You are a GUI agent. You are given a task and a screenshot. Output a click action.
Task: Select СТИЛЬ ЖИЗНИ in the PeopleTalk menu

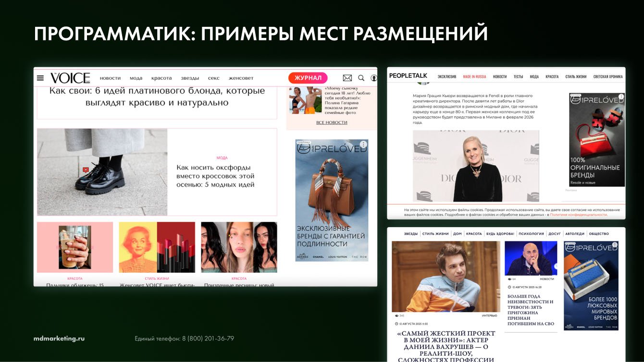pyautogui.click(x=576, y=77)
